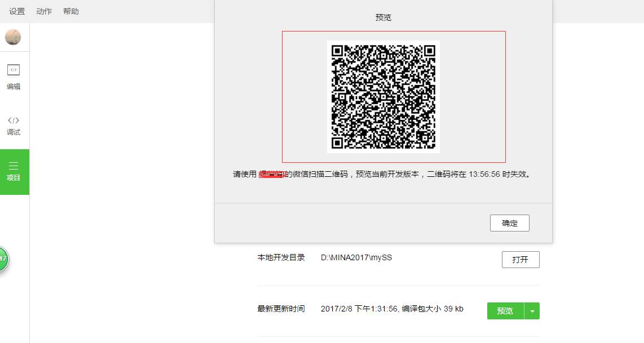Click the update time 2017/2/8 下午1:31:56 text
Screen dimensions: 644x343
tap(359, 309)
